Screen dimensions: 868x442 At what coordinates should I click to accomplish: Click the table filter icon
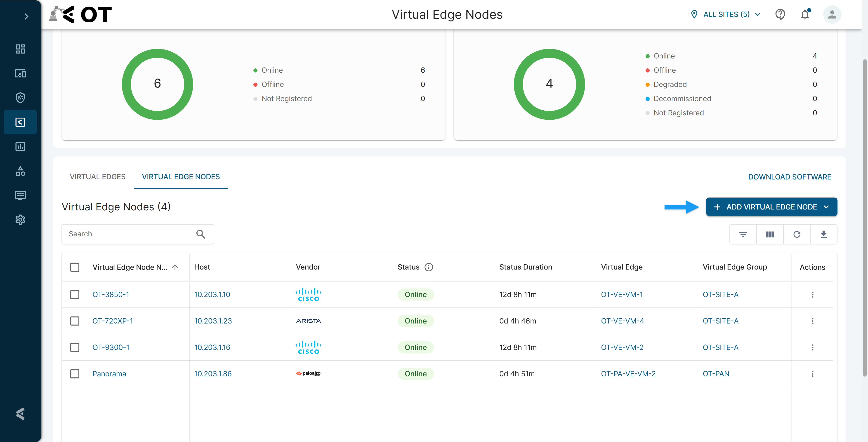(x=743, y=234)
